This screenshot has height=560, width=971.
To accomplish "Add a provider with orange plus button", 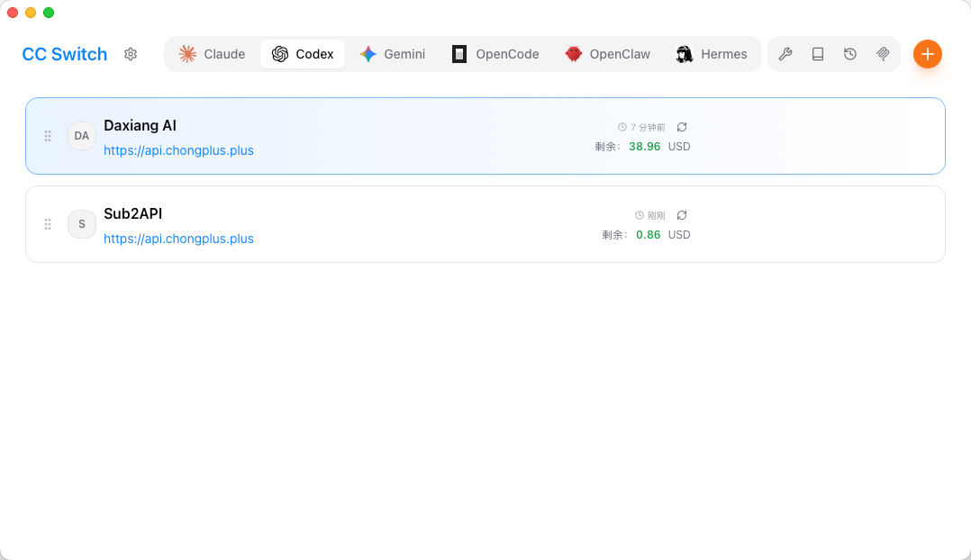I will point(927,54).
